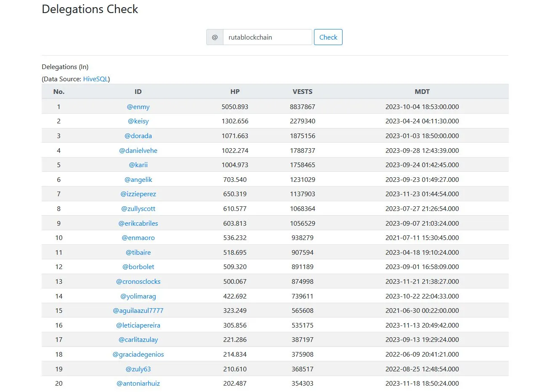This screenshot has width=537, height=392.
Task: Click the username input field containing rutablockchain
Action: [267, 37]
